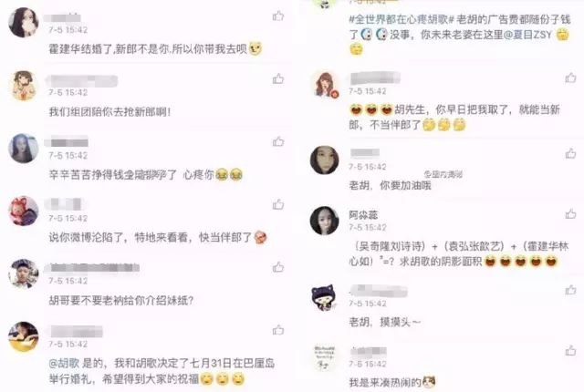Open the @胡歌 mention link

64,363
